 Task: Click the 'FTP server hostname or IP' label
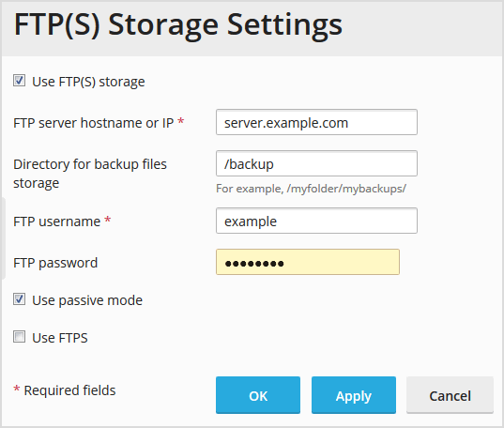94,123
